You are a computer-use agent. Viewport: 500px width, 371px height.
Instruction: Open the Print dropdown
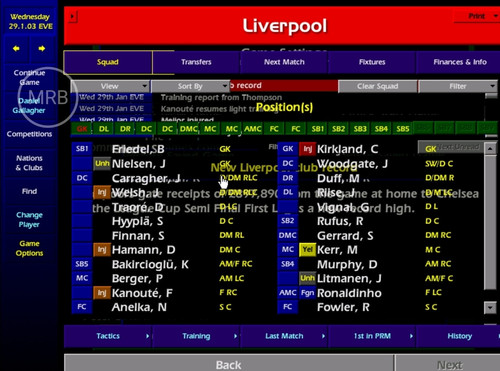tap(477, 16)
